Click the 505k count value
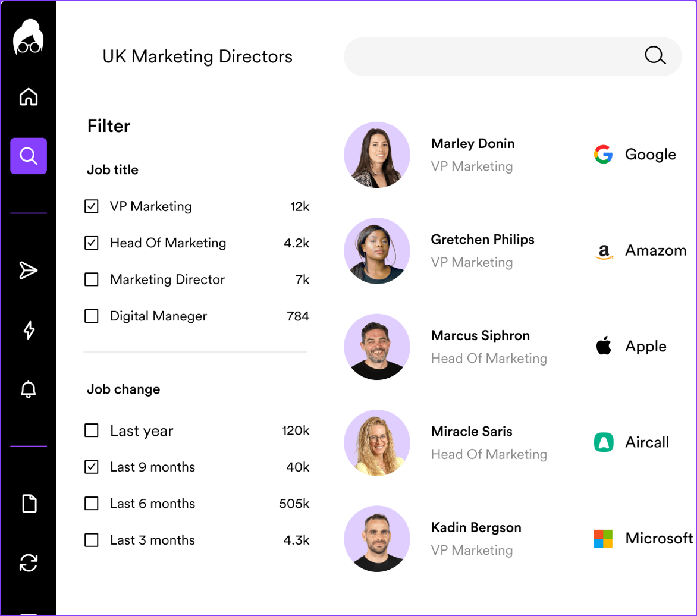 click(294, 504)
